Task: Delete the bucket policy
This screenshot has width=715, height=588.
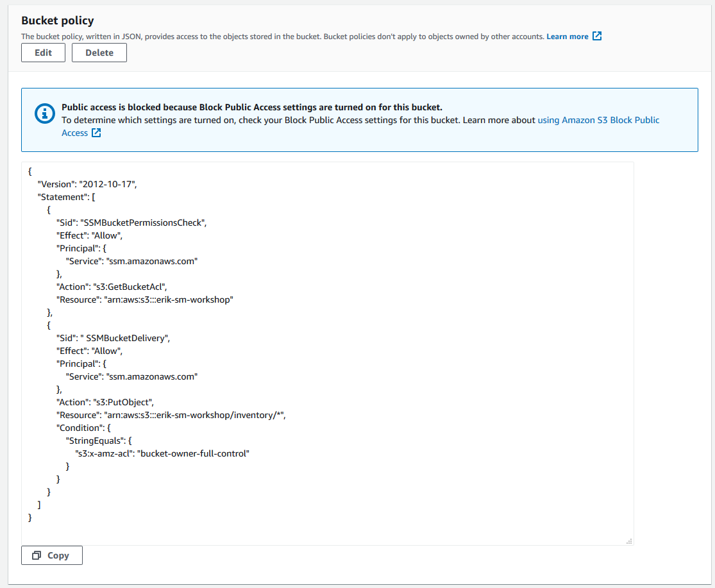Action: 99,53
